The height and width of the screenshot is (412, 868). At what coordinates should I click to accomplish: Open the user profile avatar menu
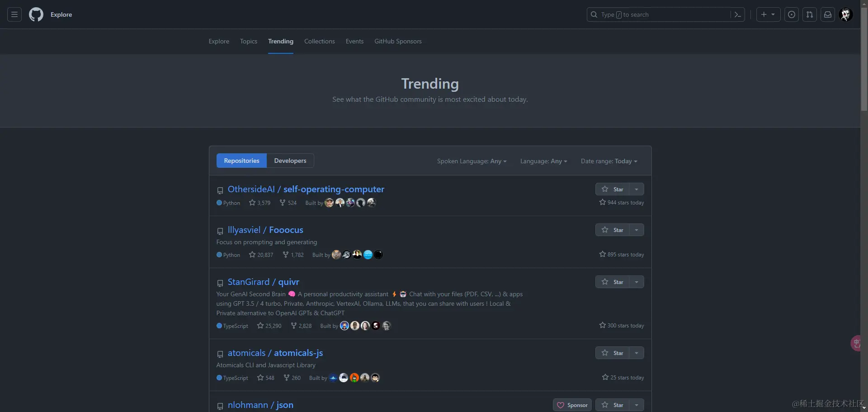[x=845, y=14]
